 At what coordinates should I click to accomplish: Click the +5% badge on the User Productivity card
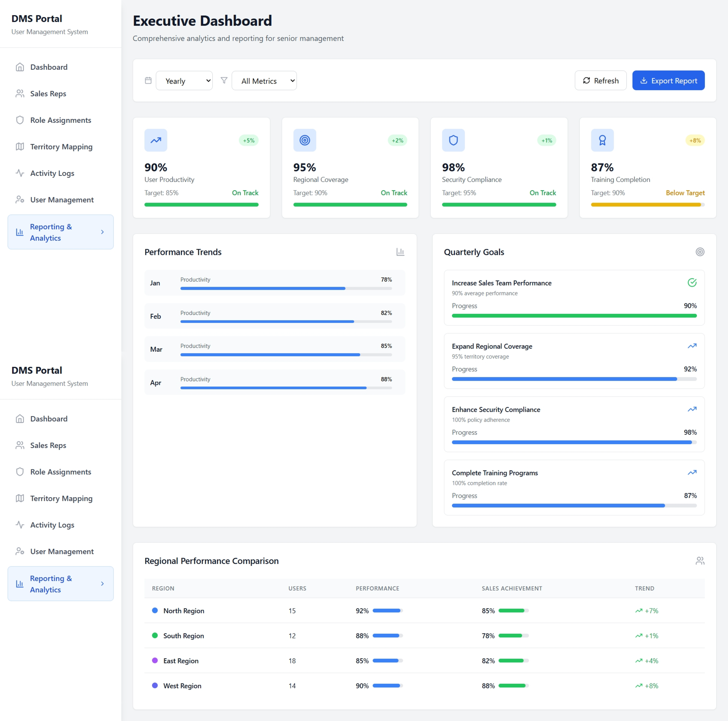pyautogui.click(x=249, y=140)
